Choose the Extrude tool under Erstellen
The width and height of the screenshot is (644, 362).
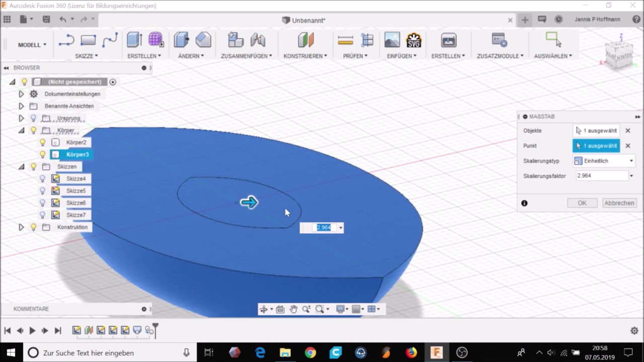coord(134,40)
